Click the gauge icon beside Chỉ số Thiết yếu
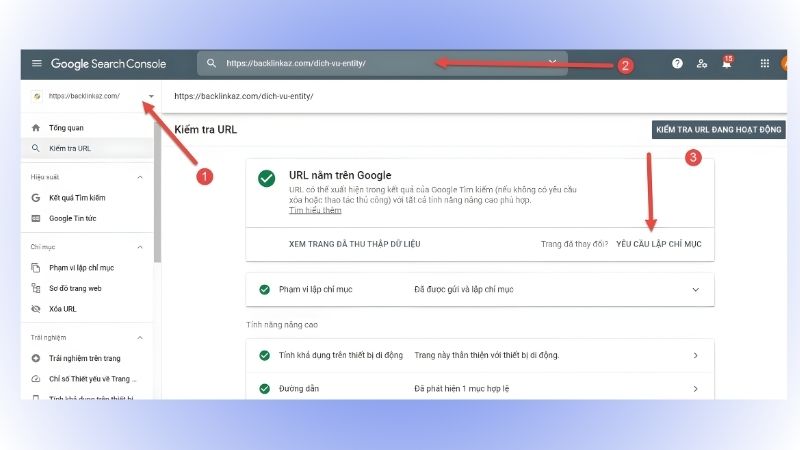This screenshot has width=800, height=450. (36, 379)
